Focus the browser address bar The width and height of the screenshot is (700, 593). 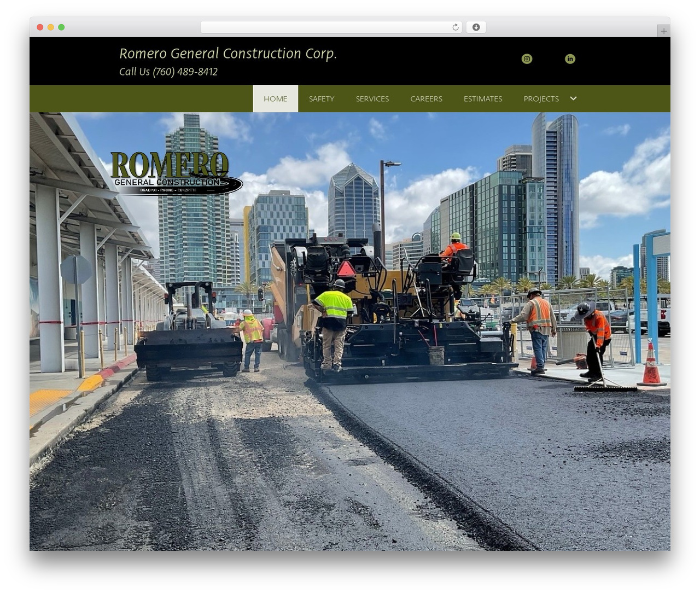[x=331, y=27]
